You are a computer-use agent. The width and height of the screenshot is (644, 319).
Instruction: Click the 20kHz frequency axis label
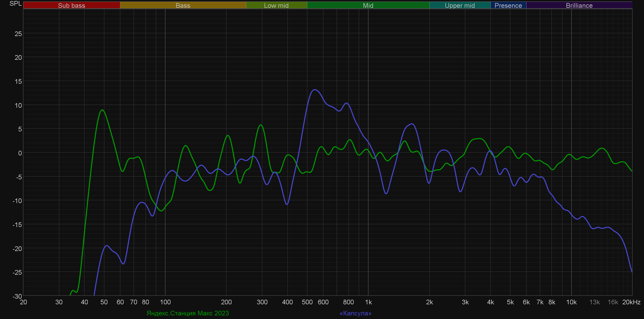[631, 302]
